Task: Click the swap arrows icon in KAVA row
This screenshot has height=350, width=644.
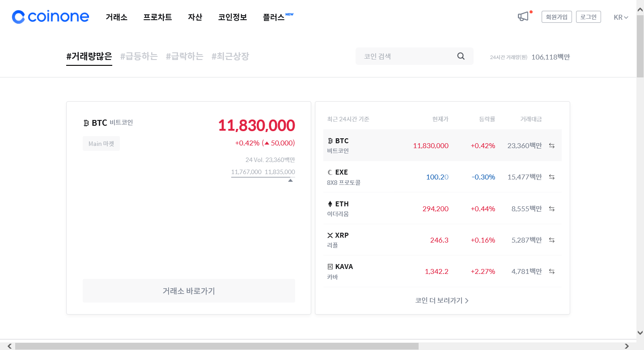Action: [x=552, y=271]
